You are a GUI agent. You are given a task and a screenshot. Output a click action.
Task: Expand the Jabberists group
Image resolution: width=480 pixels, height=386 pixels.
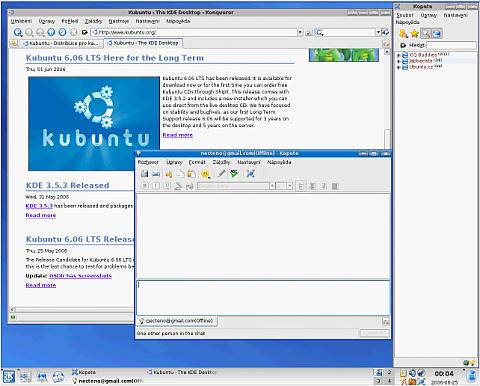tap(398, 61)
